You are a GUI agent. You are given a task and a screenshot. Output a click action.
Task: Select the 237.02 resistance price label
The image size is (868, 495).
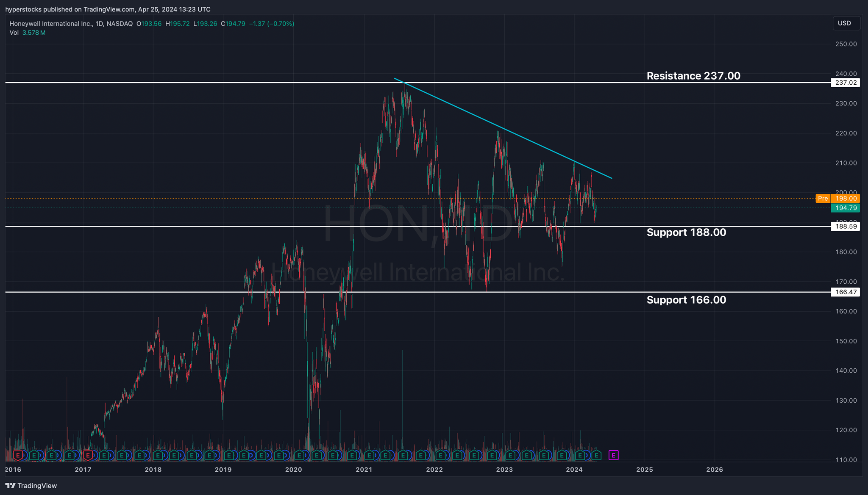tap(846, 83)
